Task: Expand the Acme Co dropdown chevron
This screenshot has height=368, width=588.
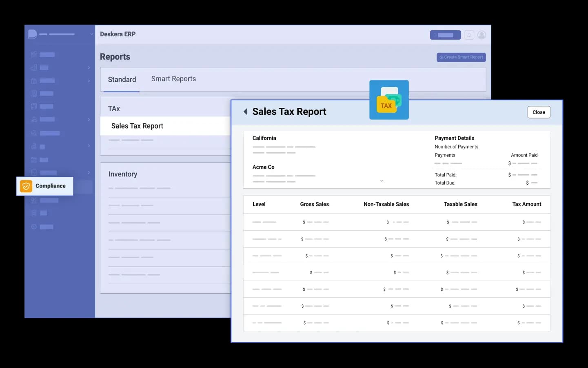Action: [382, 181]
